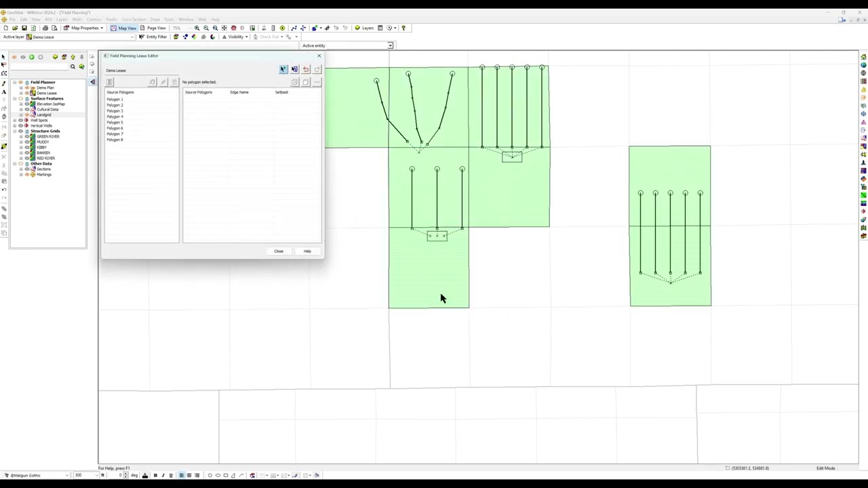
Task: Select the text 'A' tool in left toolbar
Action: (x=4, y=91)
